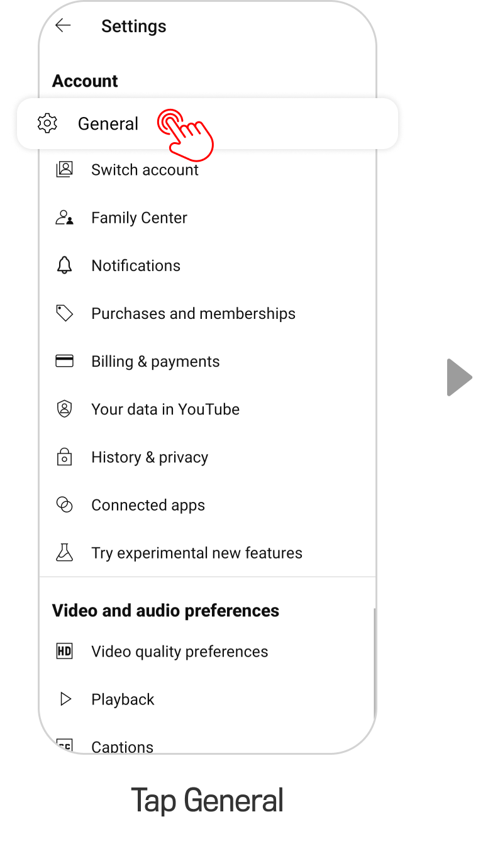Image resolution: width=483 pixels, height=868 pixels.
Task: Click the Purchases tag icon
Action: tap(65, 313)
